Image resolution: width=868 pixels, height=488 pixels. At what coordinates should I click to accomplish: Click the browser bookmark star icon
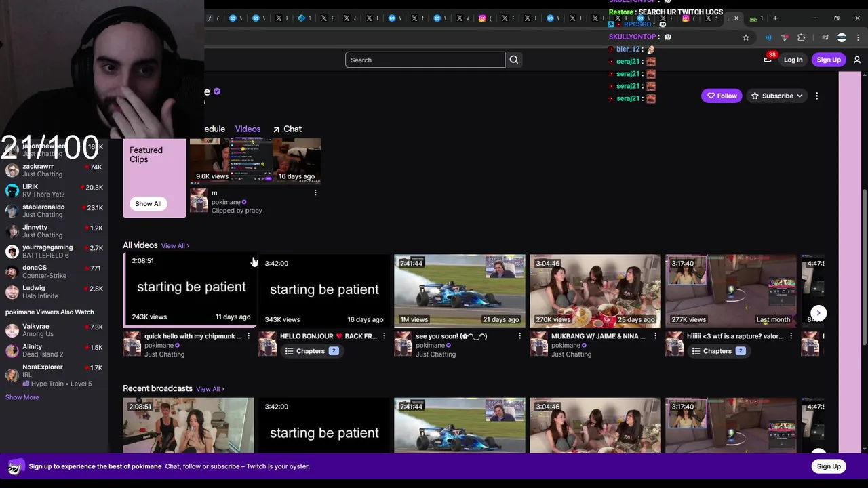pos(746,37)
